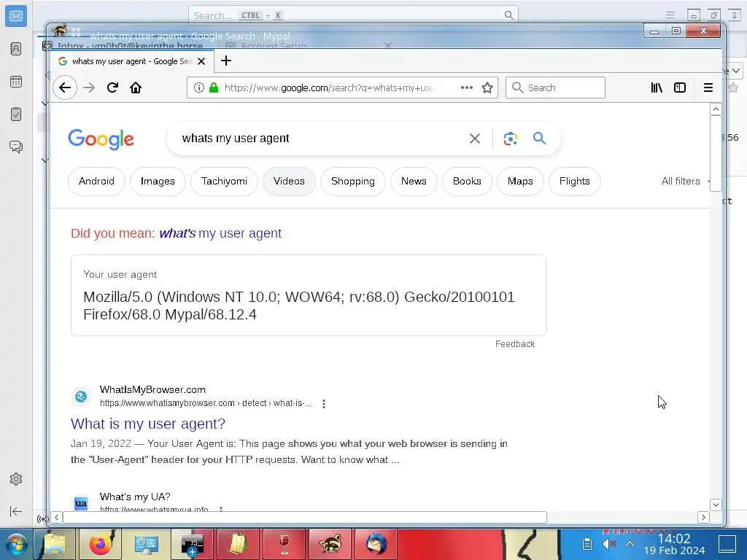Show sidebars in Mypal
The image size is (747, 560).
680,87
